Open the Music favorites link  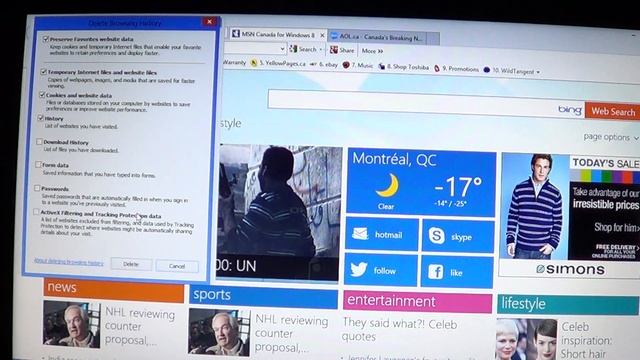[358, 66]
